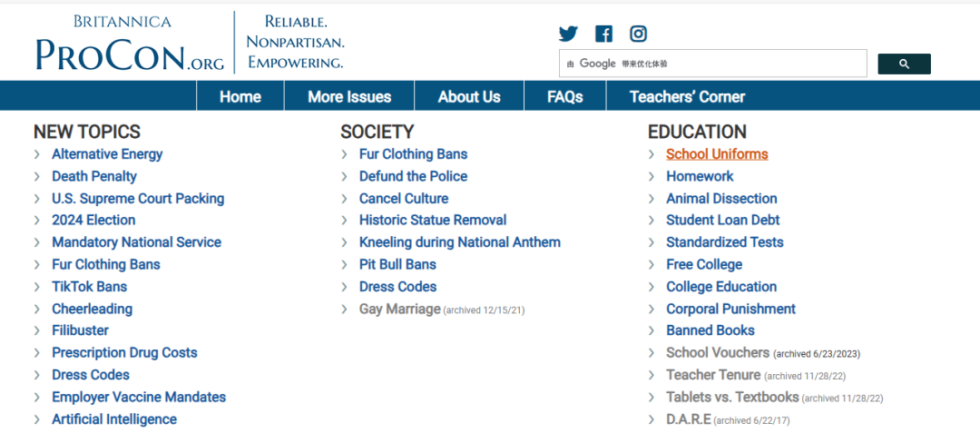The image size is (980, 443).
Task: Open the School Uniforms link
Action: [717, 154]
